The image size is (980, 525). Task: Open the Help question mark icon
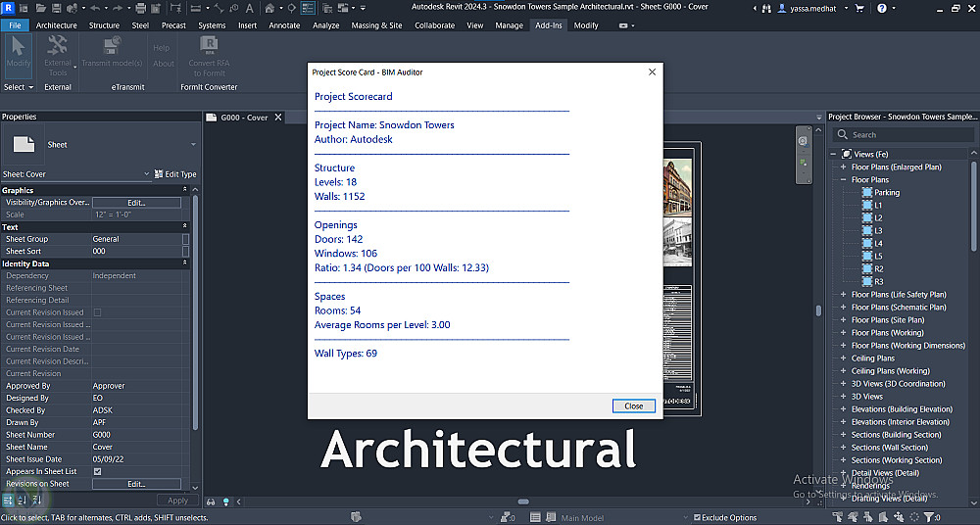(x=882, y=8)
